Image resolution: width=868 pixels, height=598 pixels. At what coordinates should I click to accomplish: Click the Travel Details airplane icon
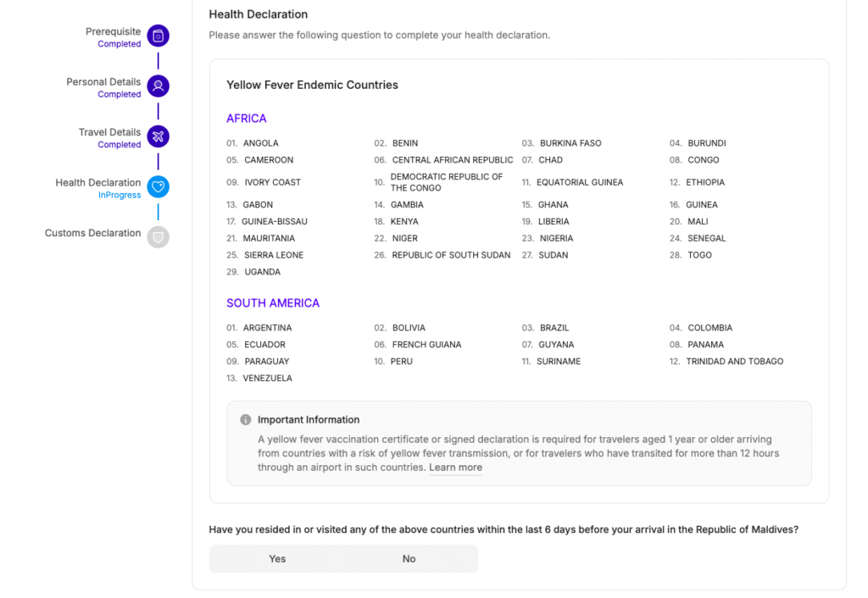(x=158, y=136)
